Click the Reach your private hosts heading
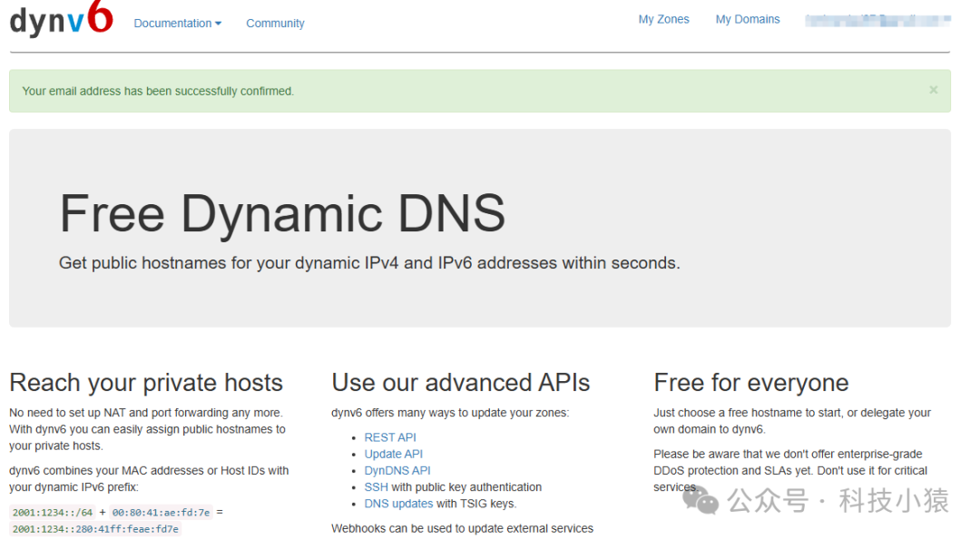Screen dimensions: 980x539 tap(146, 382)
